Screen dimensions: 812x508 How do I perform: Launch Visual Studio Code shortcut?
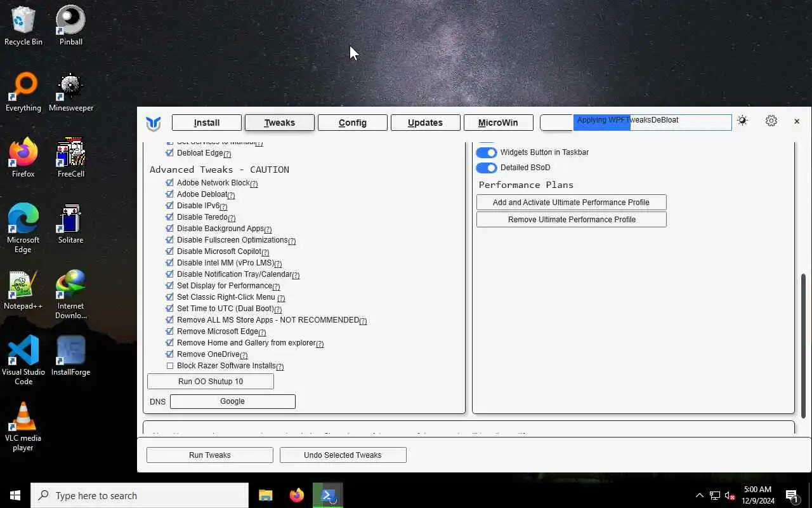pyautogui.click(x=23, y=360)
